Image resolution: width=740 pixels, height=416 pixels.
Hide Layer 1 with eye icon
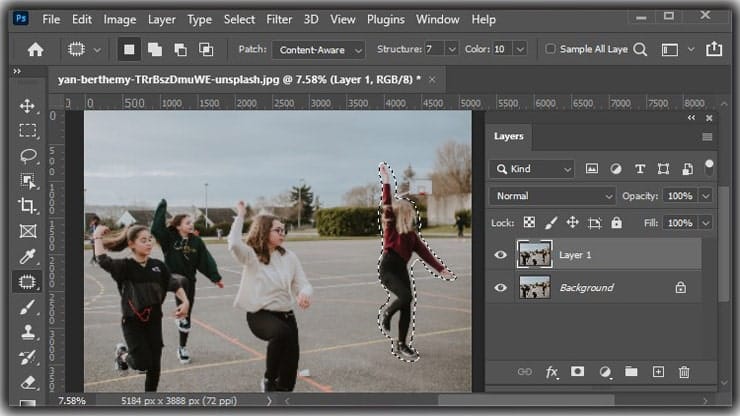click(500, 255)
